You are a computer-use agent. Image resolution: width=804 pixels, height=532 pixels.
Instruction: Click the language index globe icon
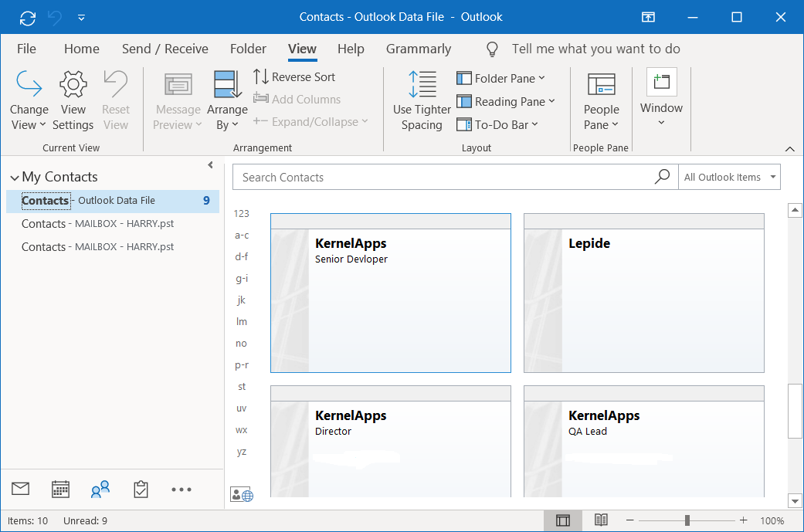(x=242, y=495)
